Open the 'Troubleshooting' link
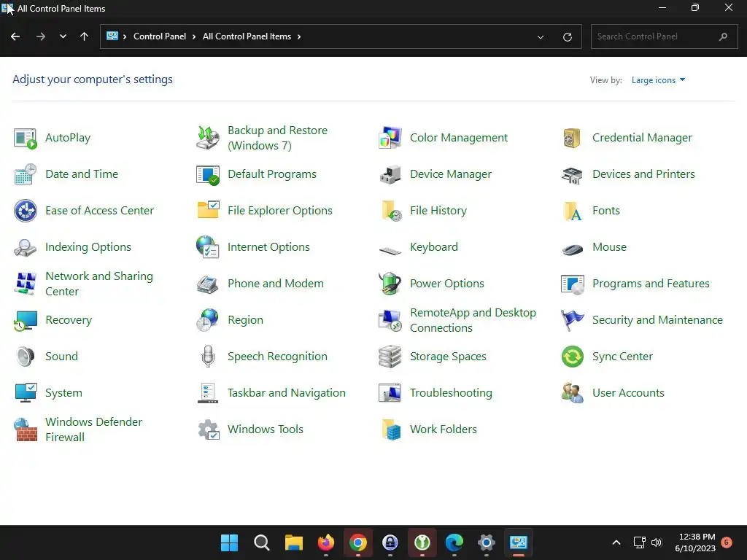Image resolution: width=747 pixels, height=560 pixels. [x=451, y=393]
